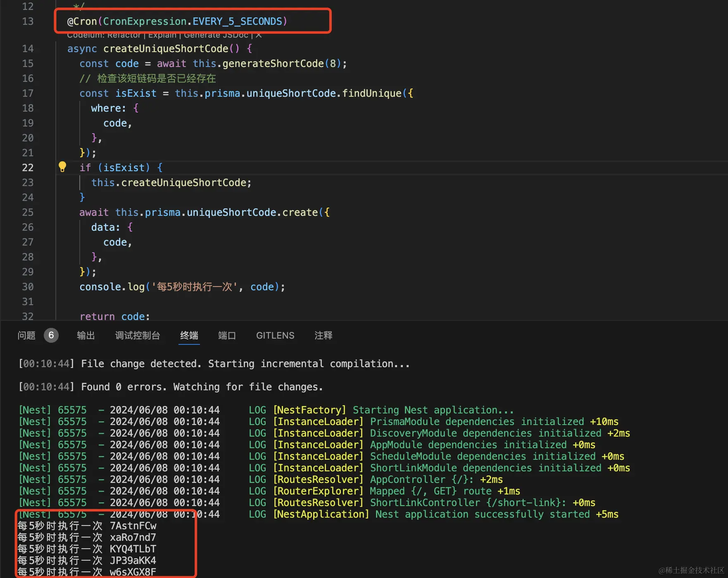The width and height of the screenshot is (728, 578).
Task: Click the terminal output code JP39aKK4
Action: [133, 561]
